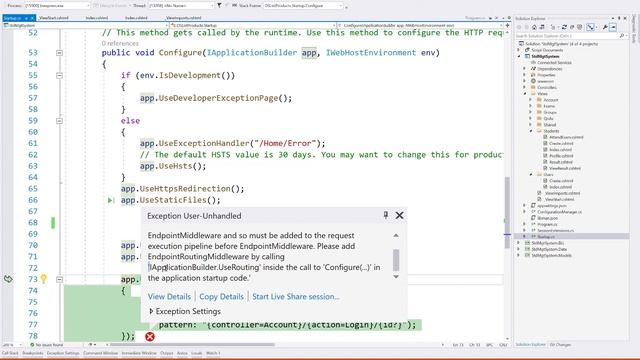Click the Home icon in Solution Explorer toolbar
Screen dimensions: 640x360
click(534, 27)
